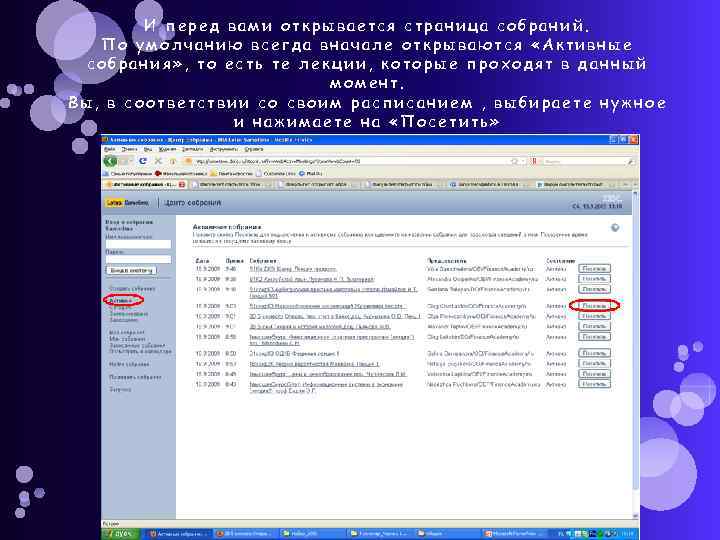Image resolution: width=720 pixels, height=540 pixels.
Task: Open the meeting title link at 8:45
Action: [x=328, y=374]
